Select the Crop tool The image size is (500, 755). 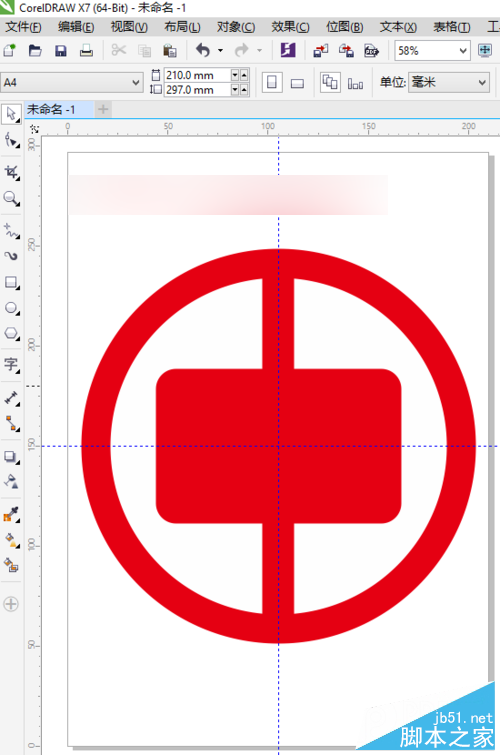pyautogui.click(x=11, y=172)
